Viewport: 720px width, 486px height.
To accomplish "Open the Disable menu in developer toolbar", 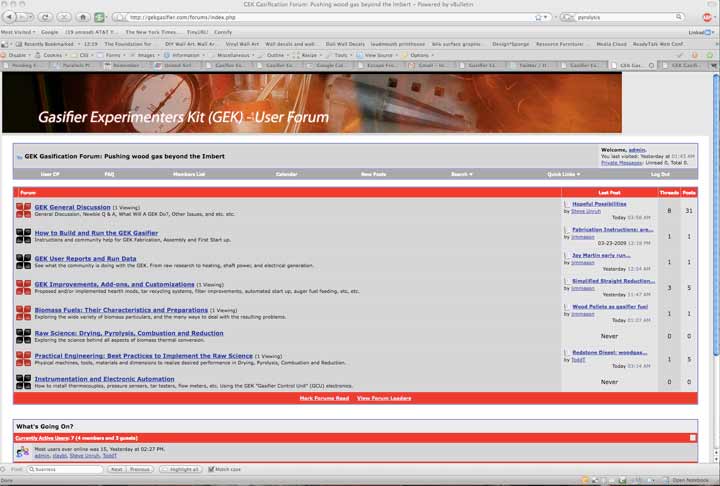I will [16, 55].
